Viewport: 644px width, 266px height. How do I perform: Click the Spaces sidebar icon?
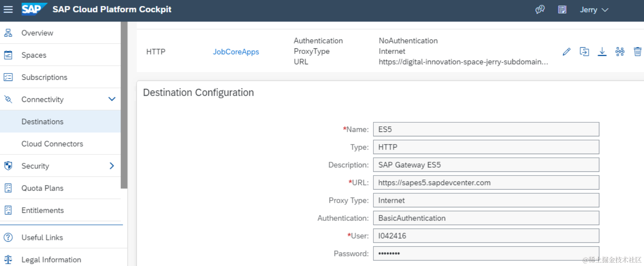coord(8,55)
